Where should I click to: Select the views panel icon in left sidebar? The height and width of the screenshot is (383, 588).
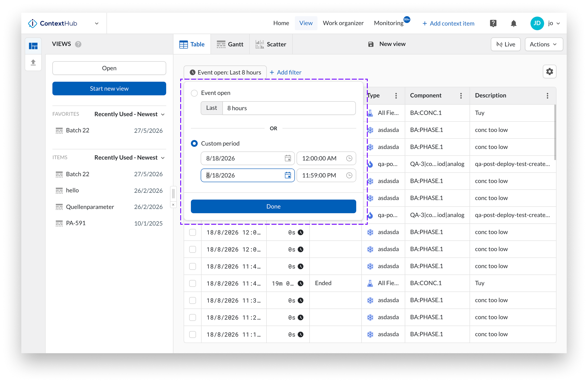click(33, 46)
